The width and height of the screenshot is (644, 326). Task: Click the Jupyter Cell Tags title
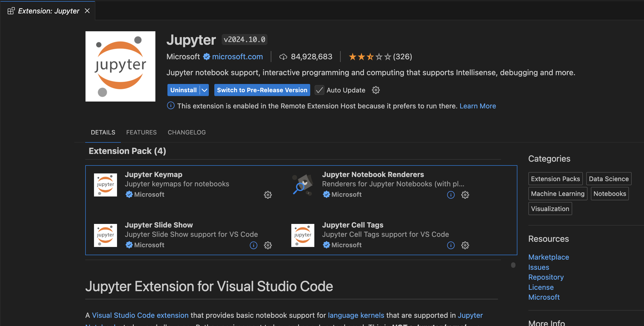(x=353, y=225)
